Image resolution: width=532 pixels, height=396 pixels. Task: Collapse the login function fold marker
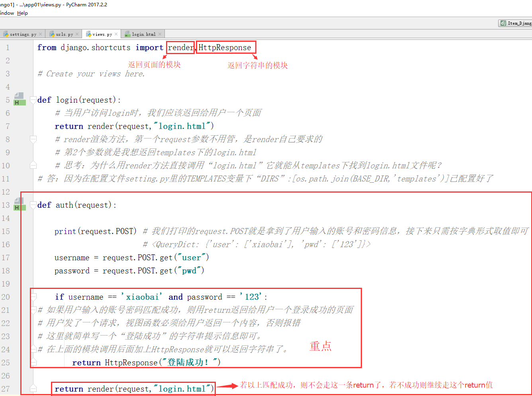tap(33, 100)
